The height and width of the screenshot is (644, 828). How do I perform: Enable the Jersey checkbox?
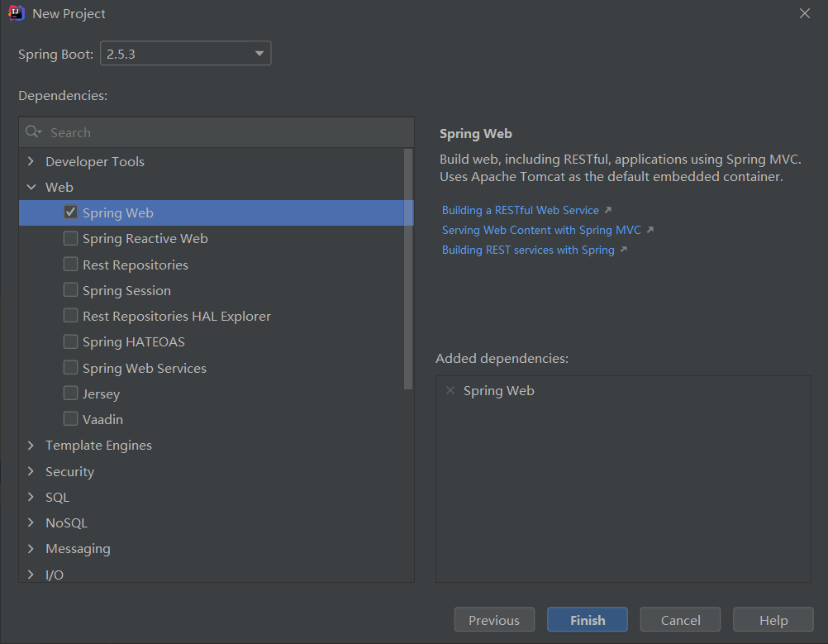click(x=70, y=393)
